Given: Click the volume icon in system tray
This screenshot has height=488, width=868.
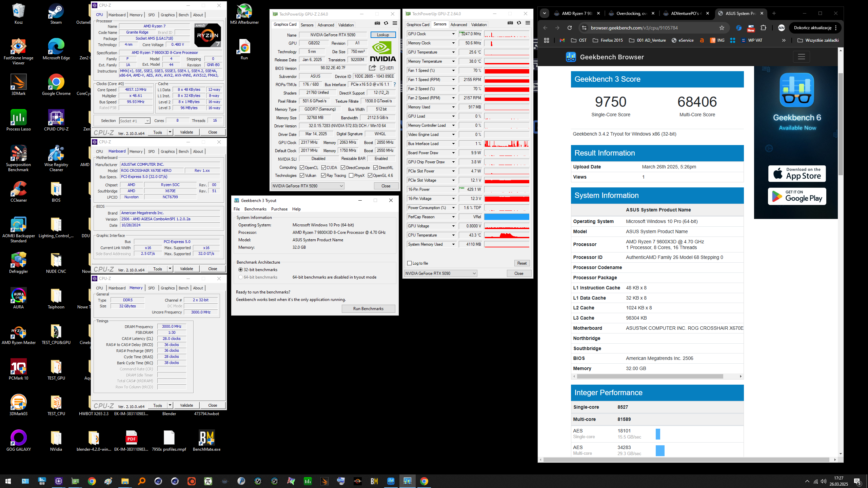Looking at the screenshot, I should coord(824,481).
